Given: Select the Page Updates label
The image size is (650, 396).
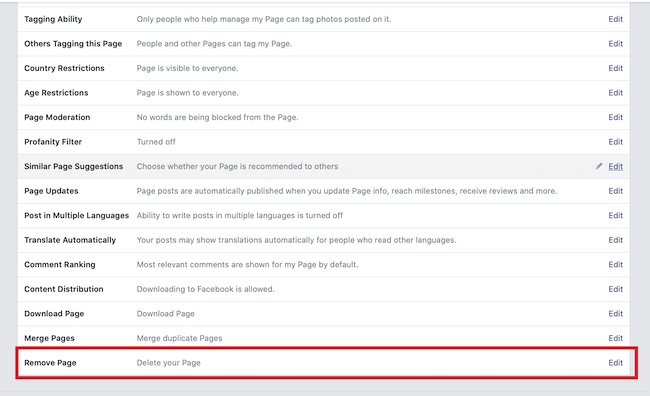Looking at the screenshot, I should [x=51, y=191].
